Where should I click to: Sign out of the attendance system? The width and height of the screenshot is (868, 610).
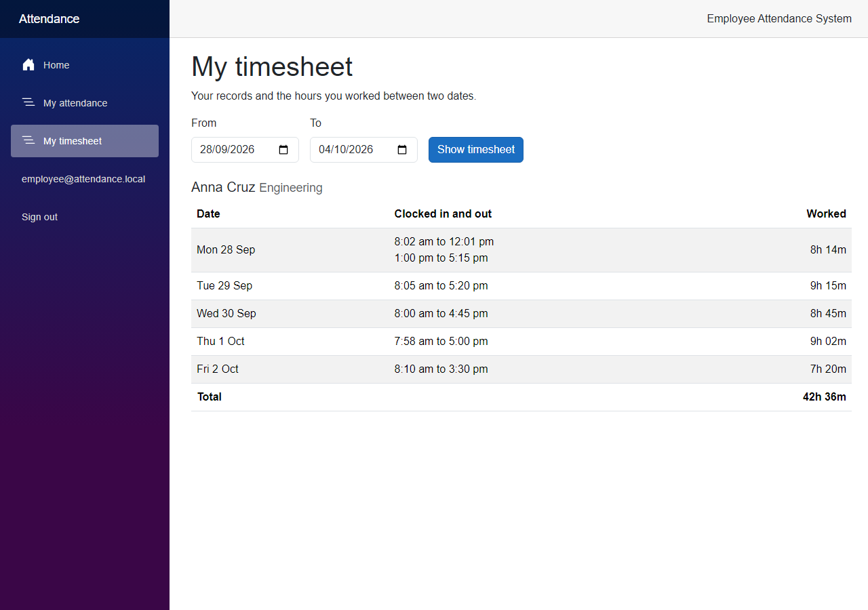39,217
